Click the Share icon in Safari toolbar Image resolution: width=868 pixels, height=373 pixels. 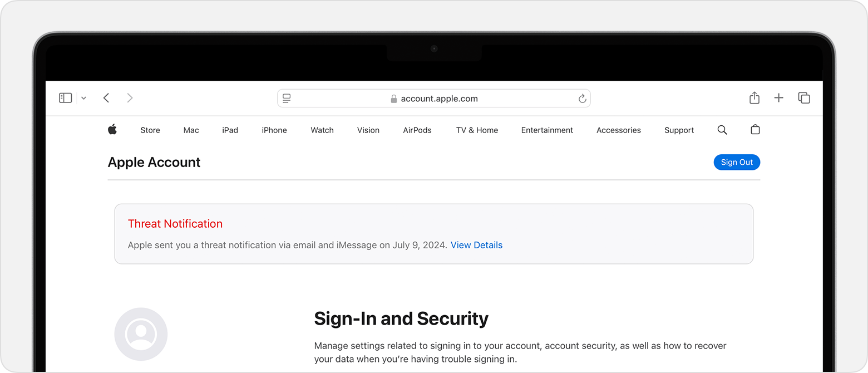pyautogui.click(x=754, y=97)
